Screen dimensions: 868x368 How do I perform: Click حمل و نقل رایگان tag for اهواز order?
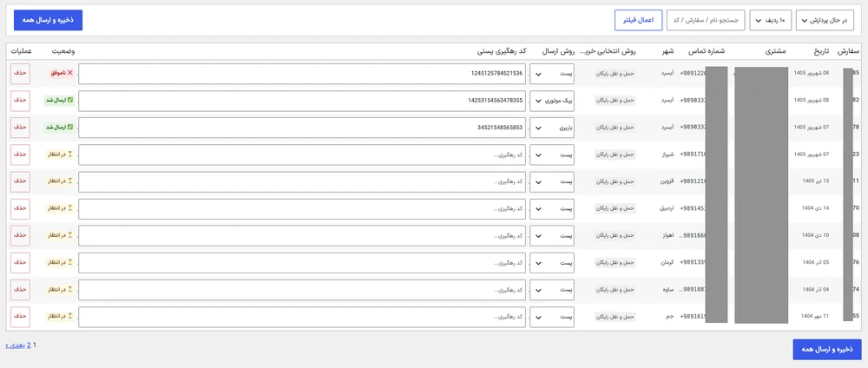(x=615, y=235)
